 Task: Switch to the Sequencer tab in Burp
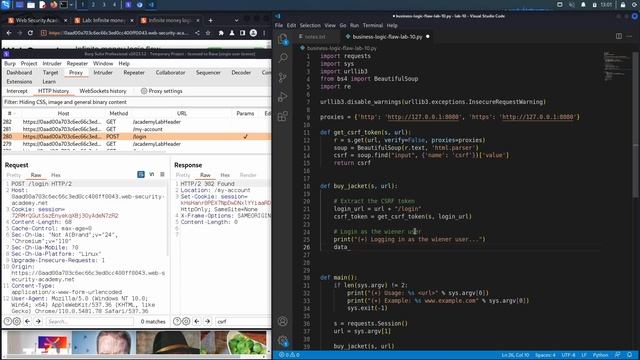pos(208,72)
